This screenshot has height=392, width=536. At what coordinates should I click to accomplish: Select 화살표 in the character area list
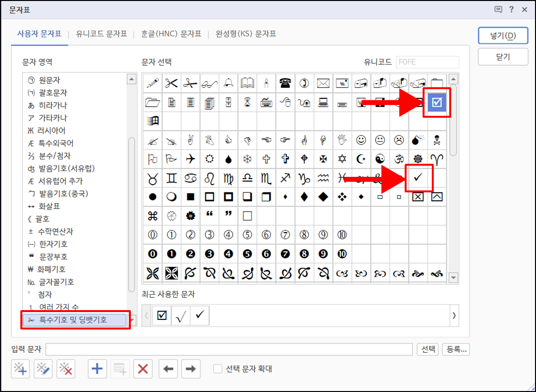(x=48, y=206)
